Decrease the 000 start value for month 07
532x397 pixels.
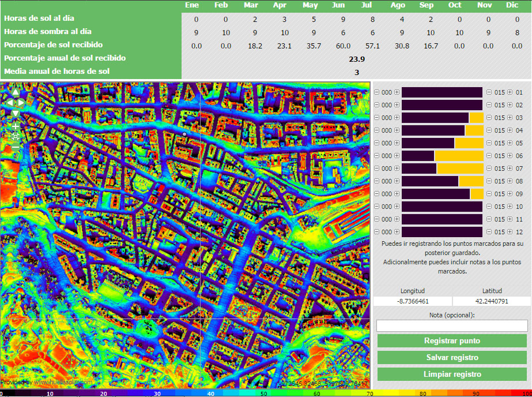[377, 168]
